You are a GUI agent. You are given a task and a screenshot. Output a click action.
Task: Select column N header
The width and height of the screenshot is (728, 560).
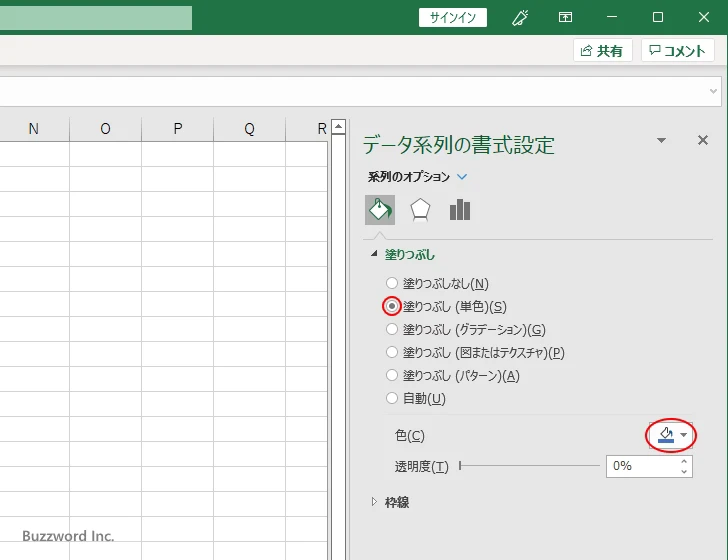[x=33, y=129]
